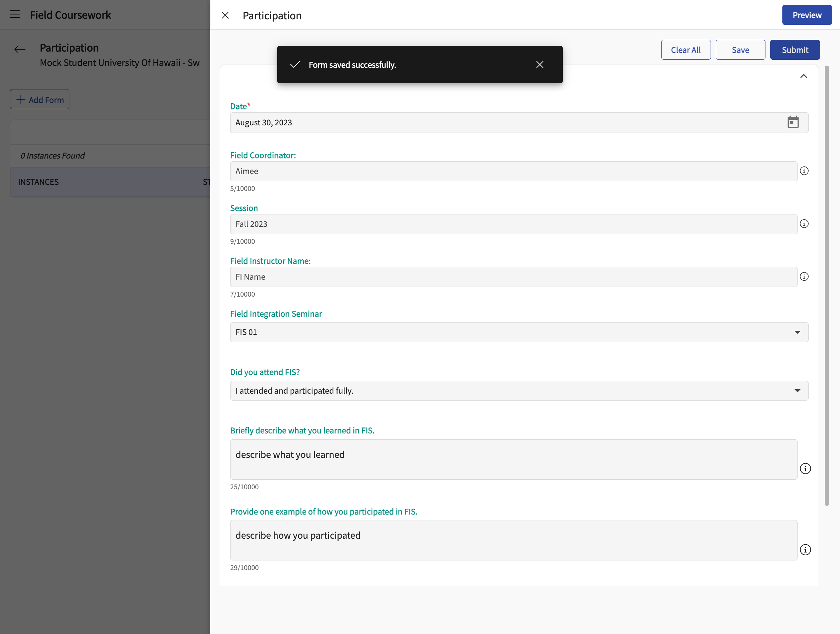This screenshot has height=634, width=840.
Task: Clear all form fields with Clear All
Action: coord(685,50)
